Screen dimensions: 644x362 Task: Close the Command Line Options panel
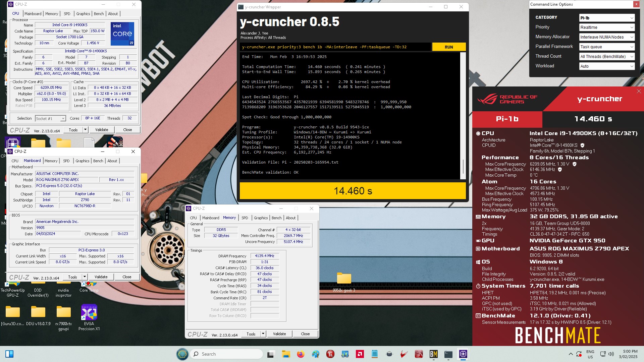tap(636, 4)
